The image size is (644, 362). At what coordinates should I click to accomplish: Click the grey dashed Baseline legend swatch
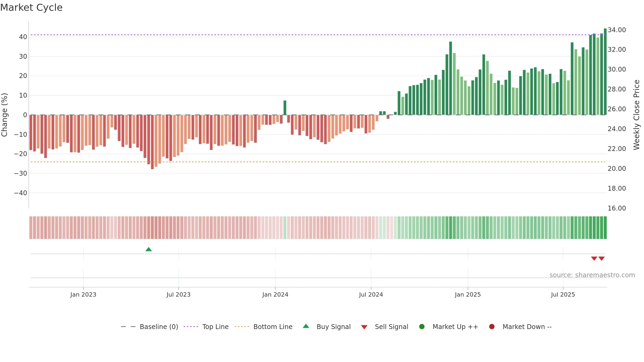pos(128,327)
